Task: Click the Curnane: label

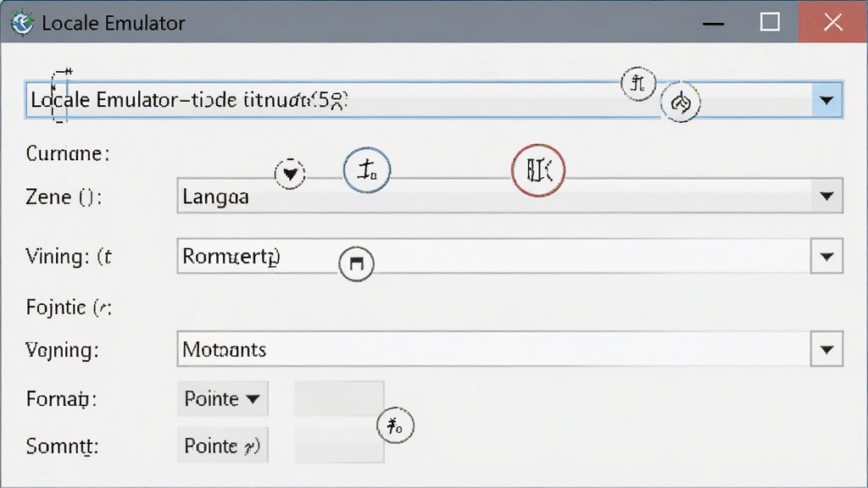Action: click(68, 154)
